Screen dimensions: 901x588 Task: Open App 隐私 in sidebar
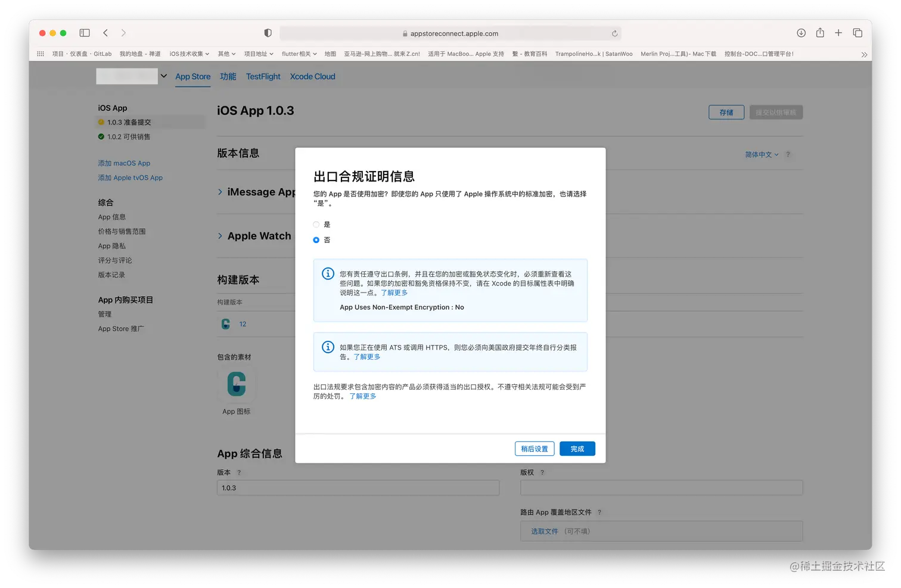tap(112, 245)
